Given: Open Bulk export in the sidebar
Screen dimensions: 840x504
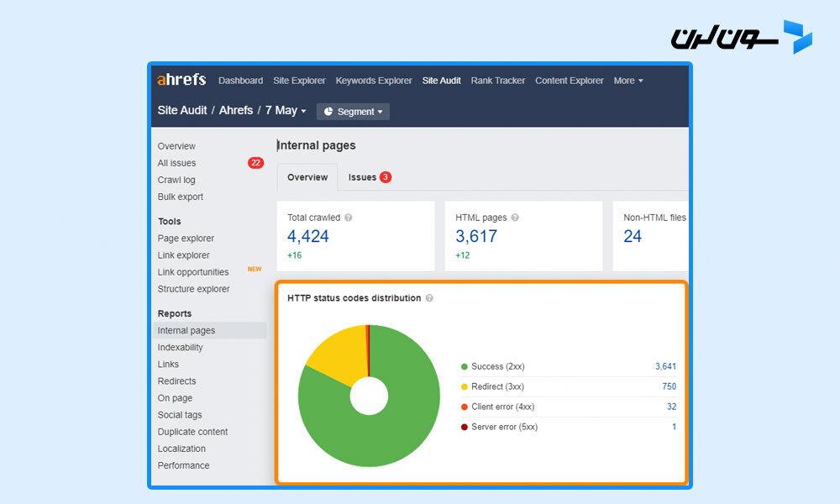Looking at the screenshot, I should (x=181, y=197).
